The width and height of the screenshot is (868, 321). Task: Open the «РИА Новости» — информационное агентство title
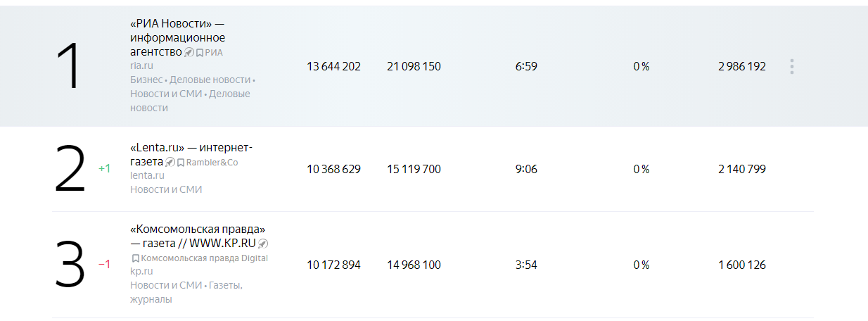click(x=177, y=37)
